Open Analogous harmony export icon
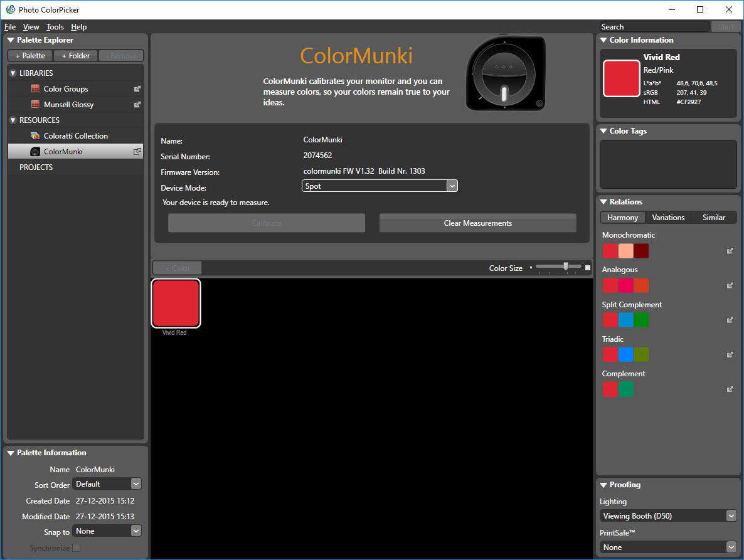The height and width of the screenshot is (560, 744). (x=730, y=285)
